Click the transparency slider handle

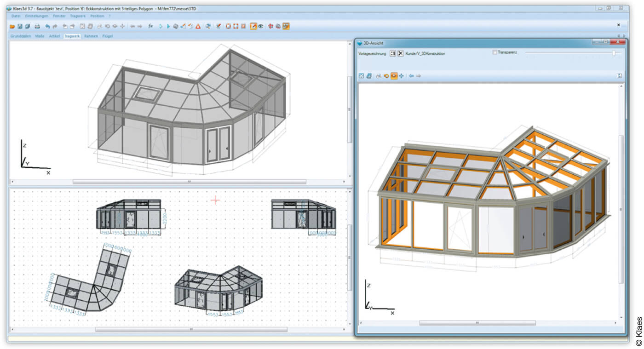coord(614,53)
